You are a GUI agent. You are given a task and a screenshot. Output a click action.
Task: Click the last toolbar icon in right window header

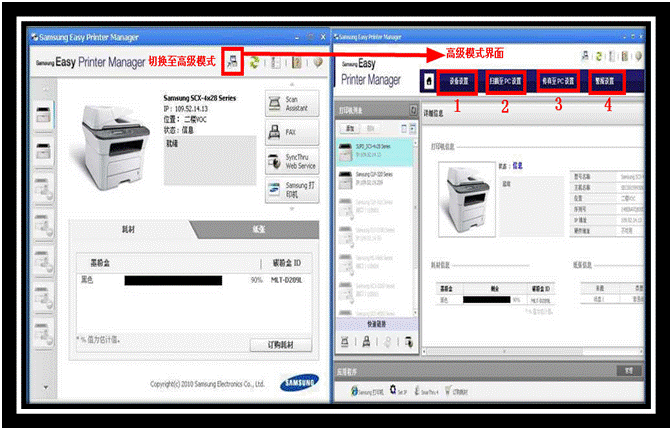[639, 56]
